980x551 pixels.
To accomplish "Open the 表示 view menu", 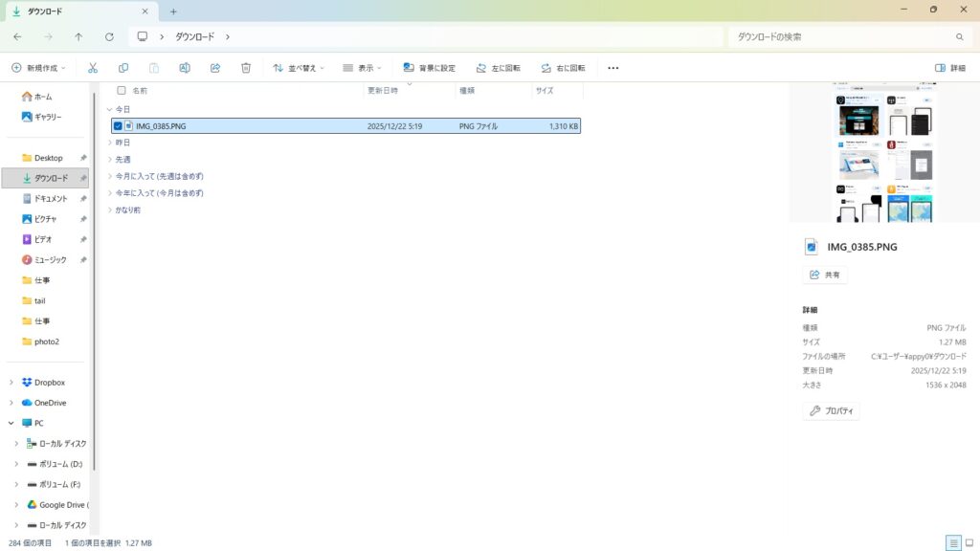I will pos(362,68).
